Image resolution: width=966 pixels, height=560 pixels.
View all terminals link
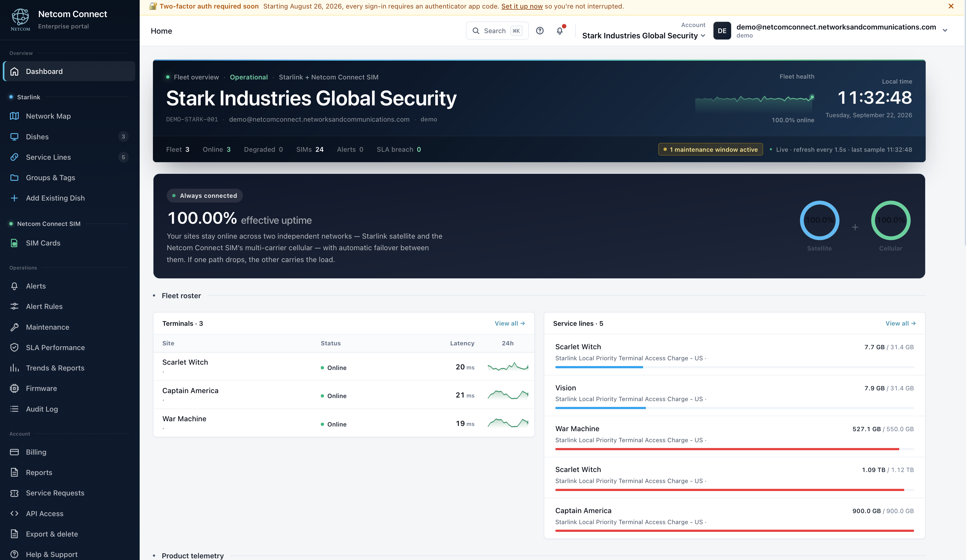509,324
